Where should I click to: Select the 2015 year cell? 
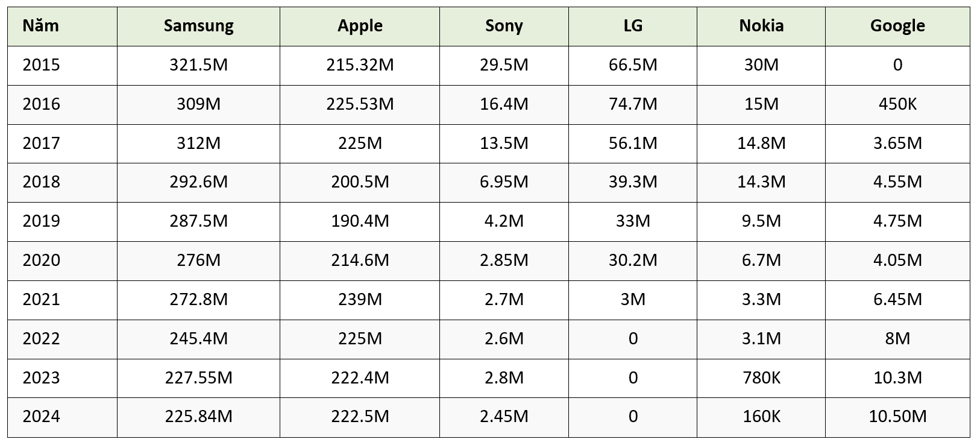(42, 65)
